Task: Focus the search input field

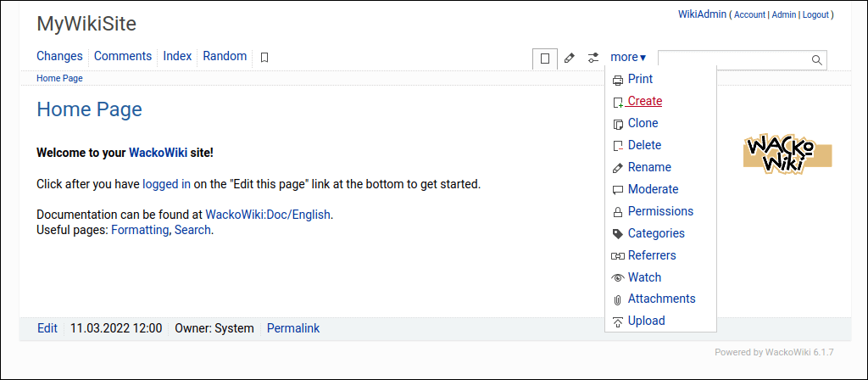Action: click(733, 59)
